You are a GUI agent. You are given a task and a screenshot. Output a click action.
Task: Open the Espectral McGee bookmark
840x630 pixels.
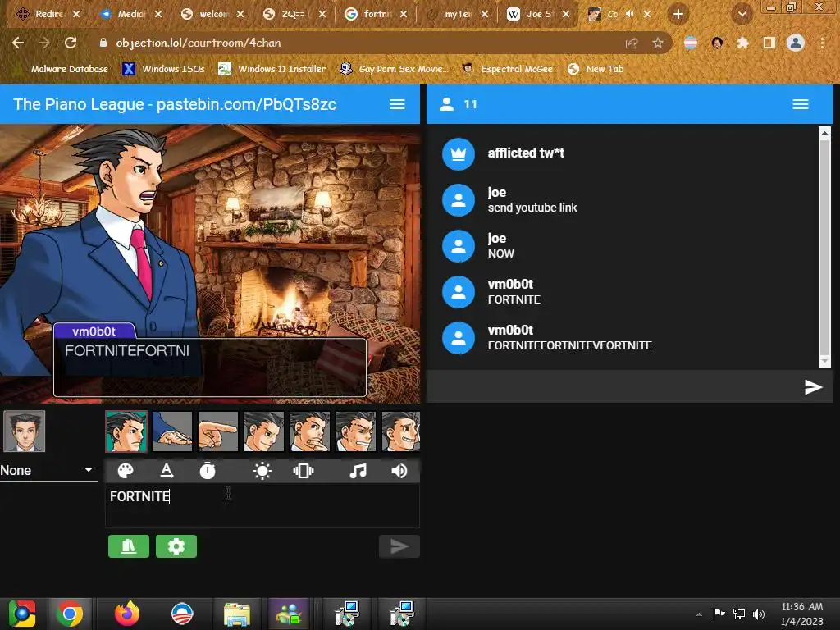click(x=508, y=69)
